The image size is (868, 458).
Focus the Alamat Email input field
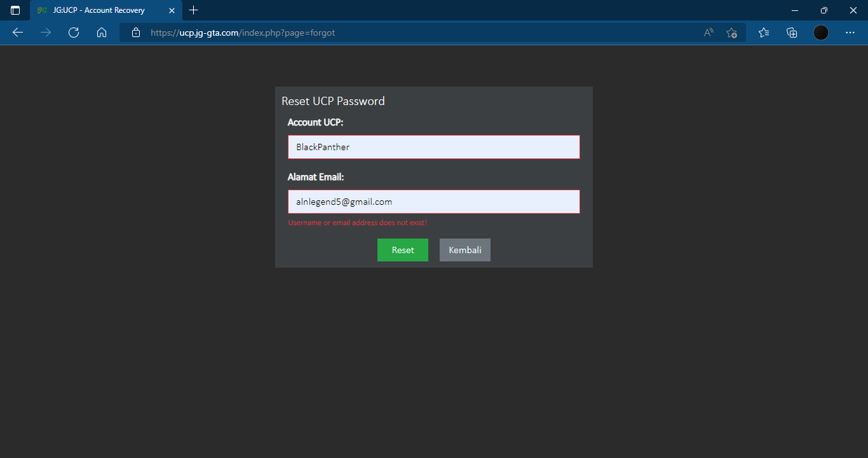[x=434, y=202]
